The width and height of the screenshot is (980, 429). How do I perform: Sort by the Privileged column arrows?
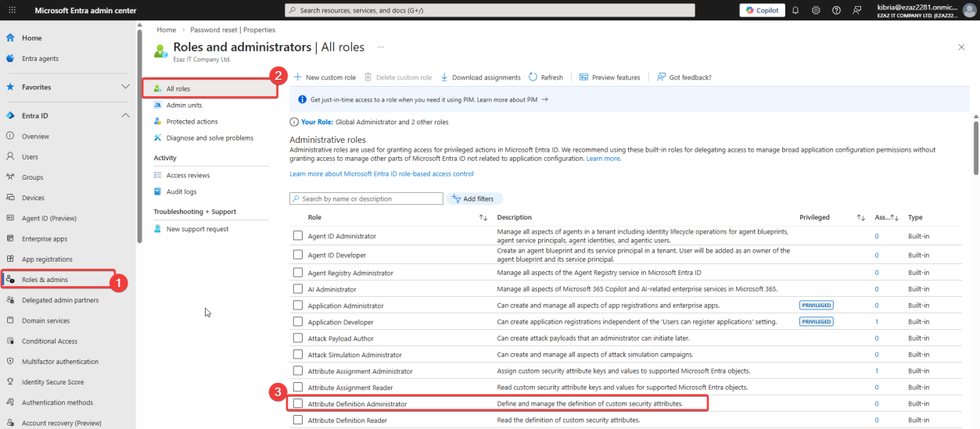860,217
